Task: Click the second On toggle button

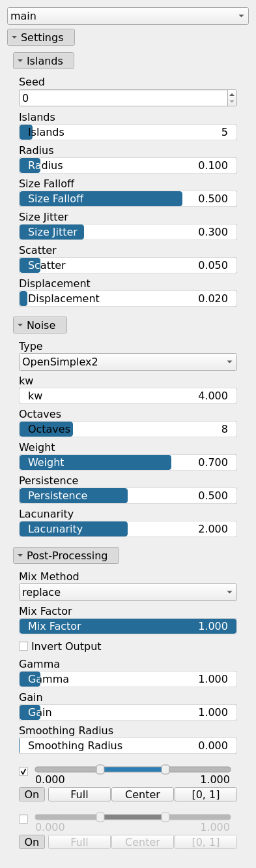Action: (x=32, y=842)
